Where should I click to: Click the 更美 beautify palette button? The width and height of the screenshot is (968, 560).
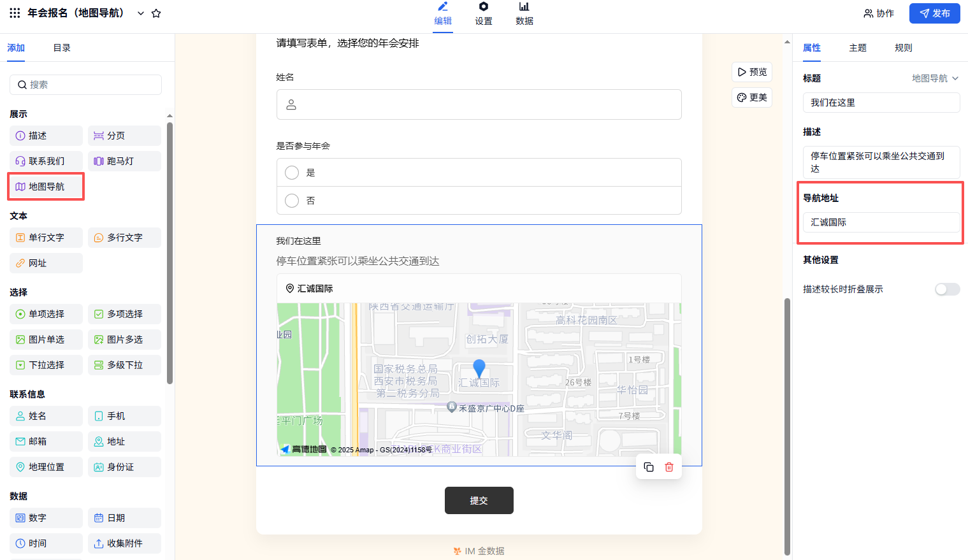coord(752,97)
